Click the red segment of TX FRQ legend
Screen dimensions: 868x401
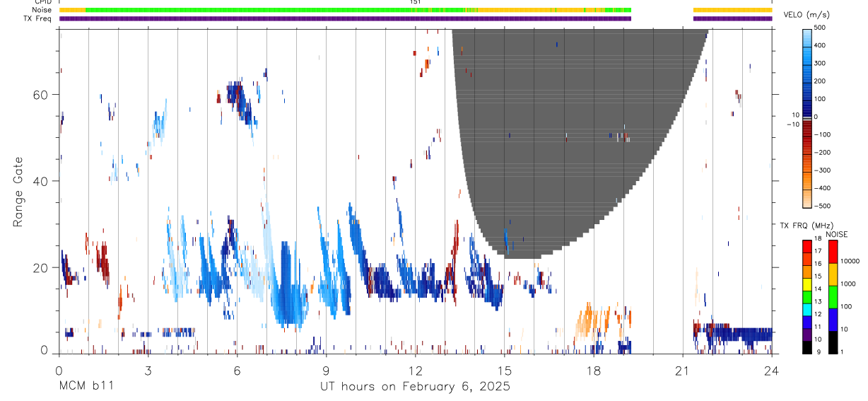point(807,246)
